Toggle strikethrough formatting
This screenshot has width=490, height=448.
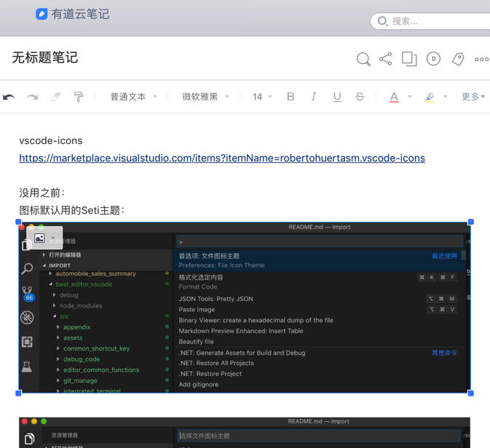pyautogui.click(x=360, y=97)
